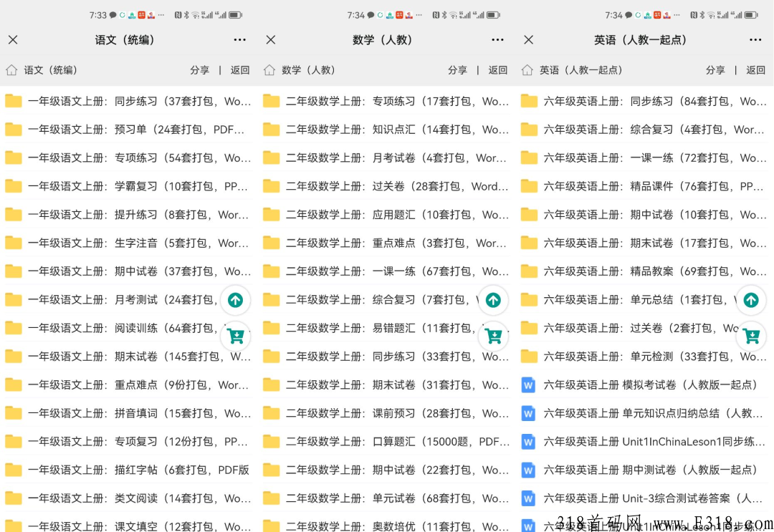Click Word file icon of 期中测试卷（人教版一起点）
Screen dimensions: 774x532
point(528,470)
